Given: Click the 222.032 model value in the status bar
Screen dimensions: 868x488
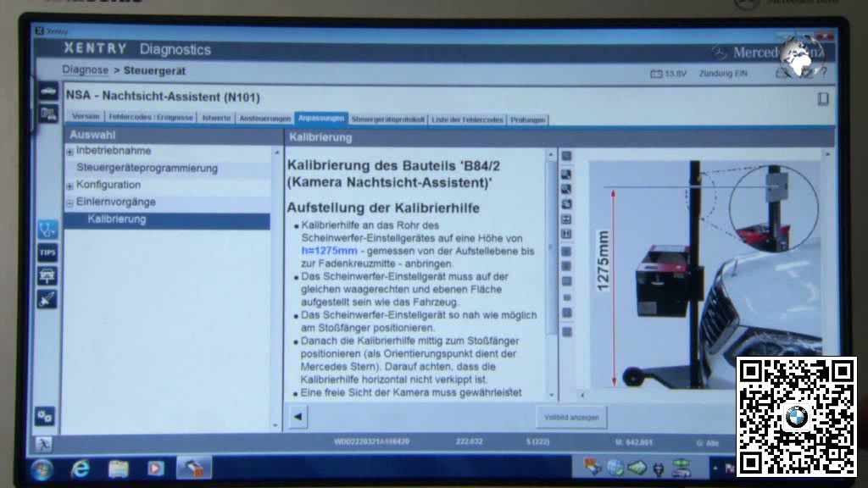Looking at the screenshot, I should pos(469,441).
